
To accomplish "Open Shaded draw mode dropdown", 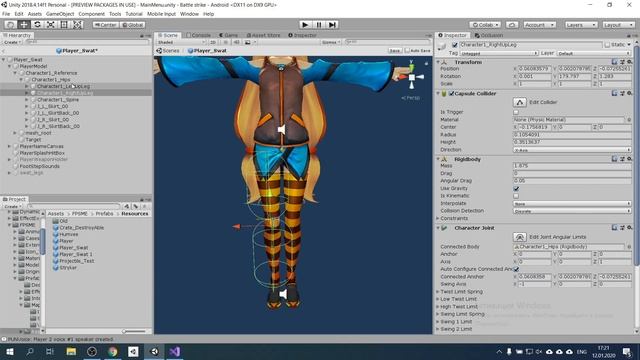I will pyautogui.click(x=181, y=42).
